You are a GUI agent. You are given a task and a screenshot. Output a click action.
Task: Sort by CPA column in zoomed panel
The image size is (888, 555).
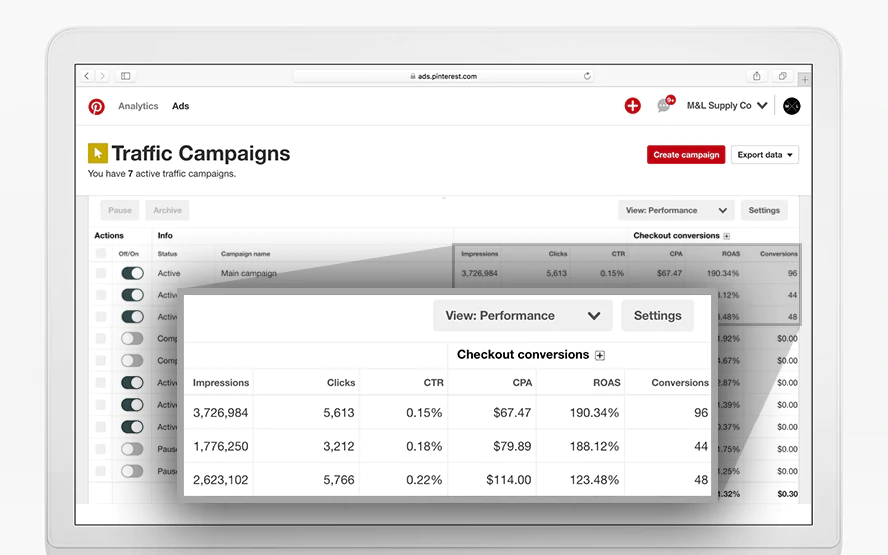coord(522,383)
